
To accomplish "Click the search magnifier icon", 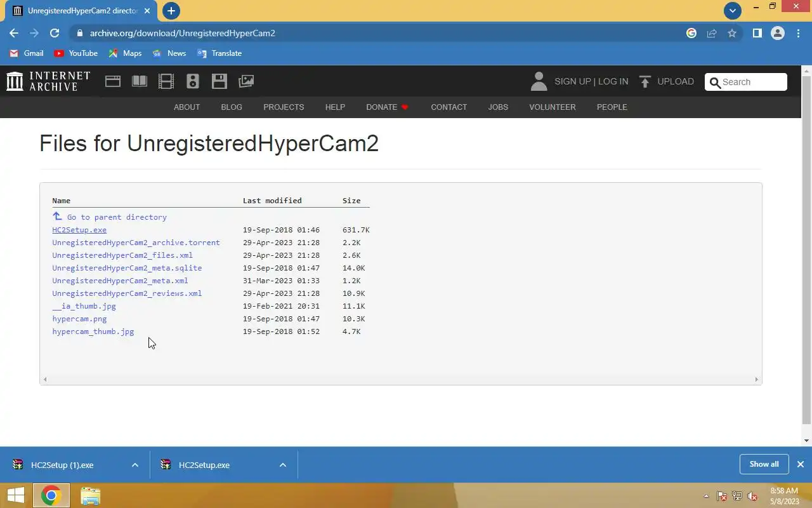I will 715,82.
